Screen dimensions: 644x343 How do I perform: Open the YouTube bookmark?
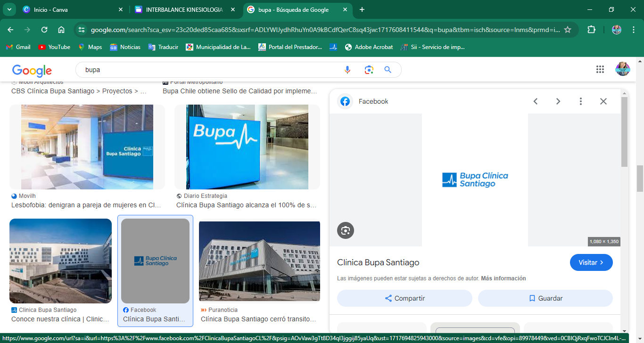[54, 47]
